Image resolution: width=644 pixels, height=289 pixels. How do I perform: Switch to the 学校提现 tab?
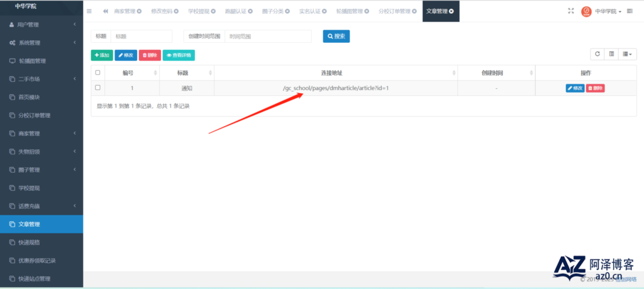[x=196, y=11]
